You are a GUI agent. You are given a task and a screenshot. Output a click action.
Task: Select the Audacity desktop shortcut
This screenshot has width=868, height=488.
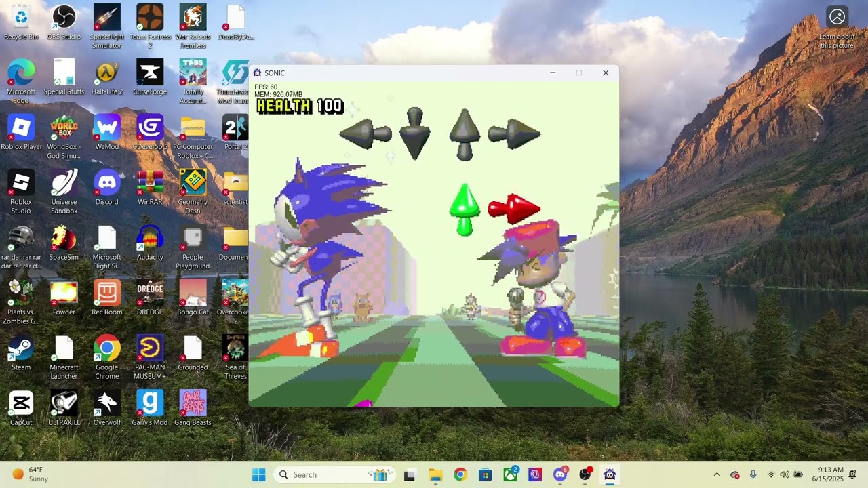(x=150, y=242)
